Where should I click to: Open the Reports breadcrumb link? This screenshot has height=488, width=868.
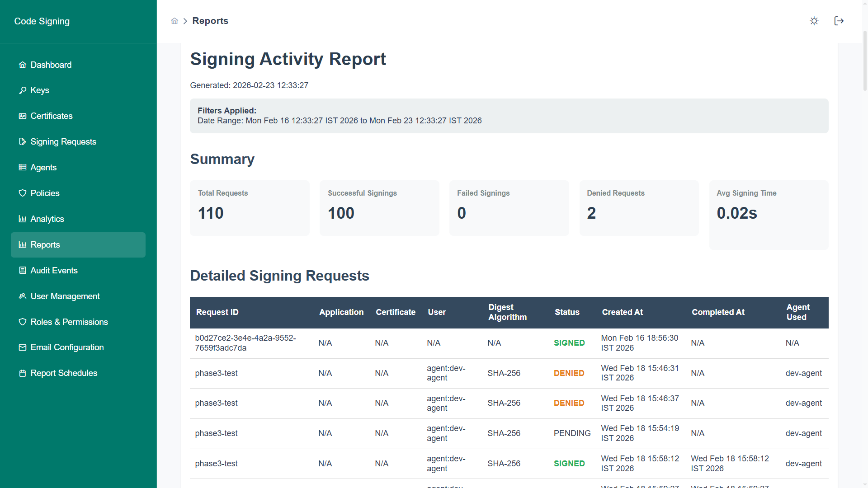point(210,21)
